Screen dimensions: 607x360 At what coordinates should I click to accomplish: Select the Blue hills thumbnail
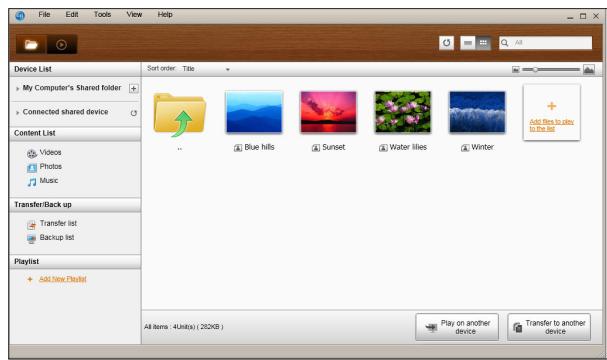254,112
